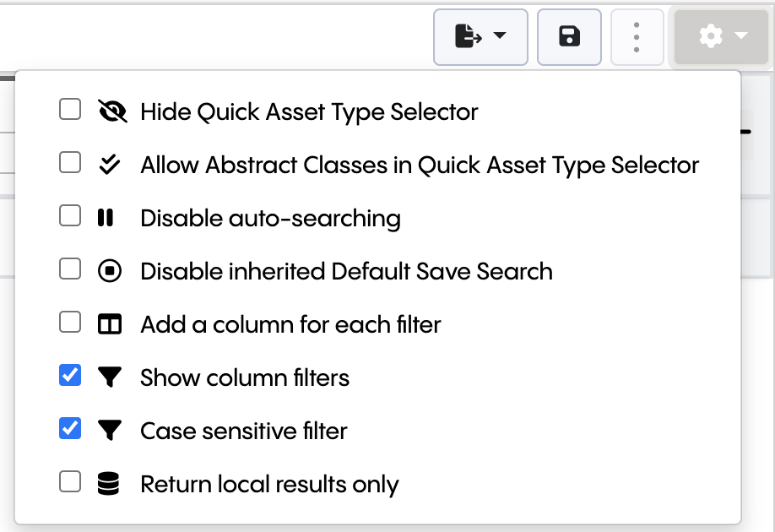Uncheck Case sensitive filter

tap(70, 428)
